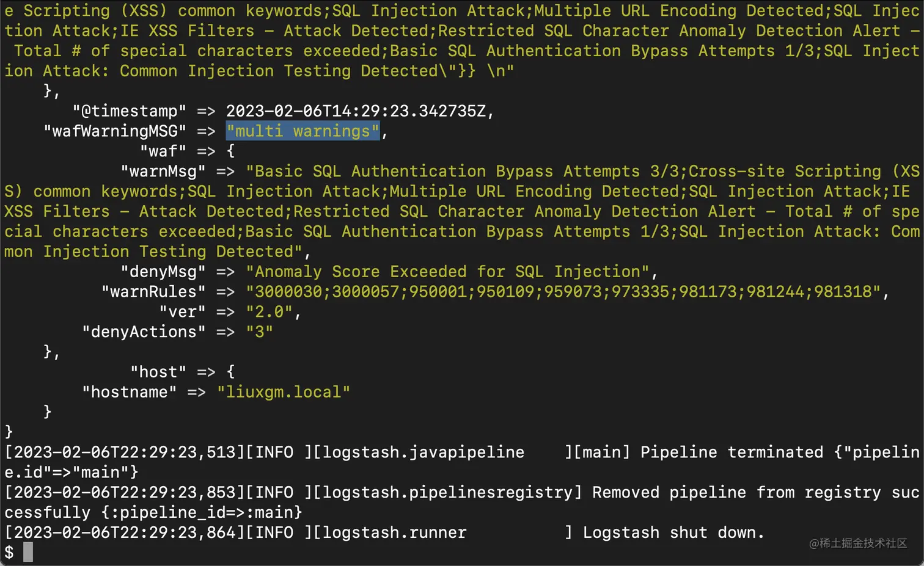Click the denyActions value "3"
Image resolution: width=924 pixels, height=566 pixels.
260,332
